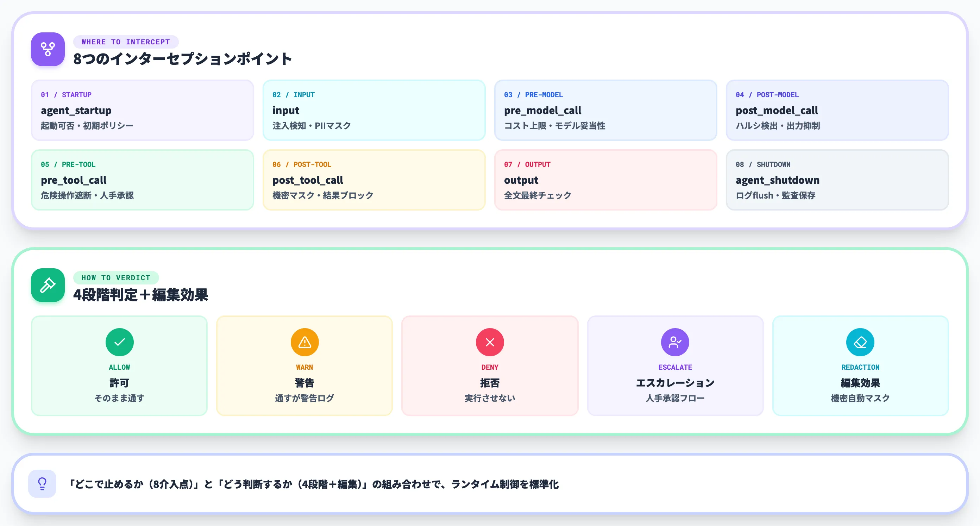Click the text '機密自動マスク'
The image size is (980, 526).
click(860, 398)
